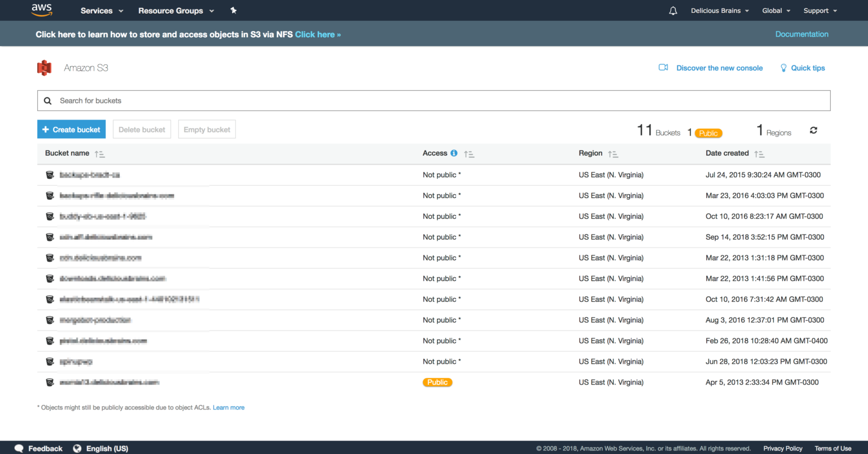
Task: Go to the AWS console home logo
Action: click(42, 10)
